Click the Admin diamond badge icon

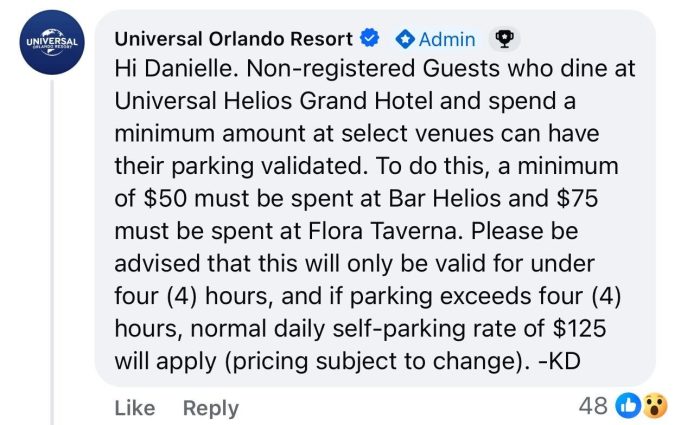[x=405, y=39]
